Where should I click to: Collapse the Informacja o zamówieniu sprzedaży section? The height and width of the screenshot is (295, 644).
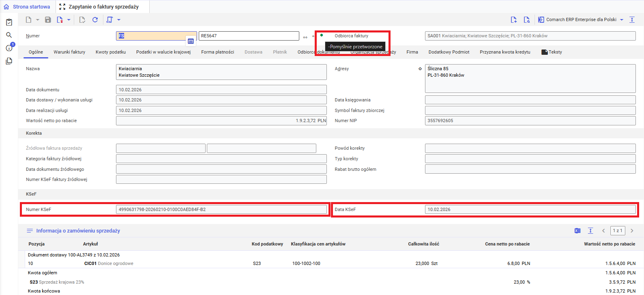pyautogui.click(x=30, y=230)
